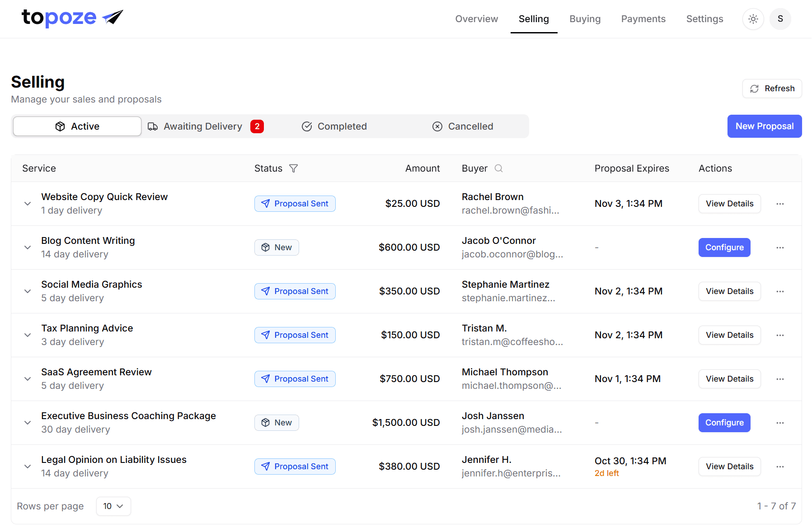
Task: Toggle light/dark mode with sun icon
Action: point(753,19)
